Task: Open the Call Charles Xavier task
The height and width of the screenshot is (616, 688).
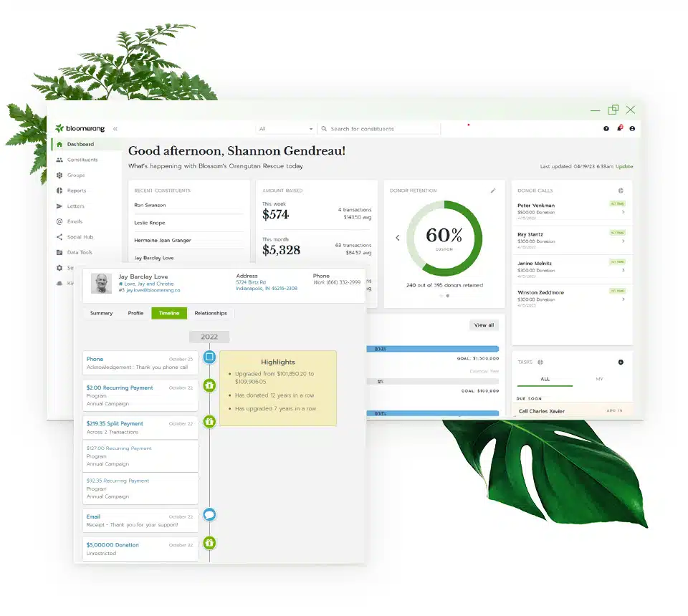Action: (572, 411)
